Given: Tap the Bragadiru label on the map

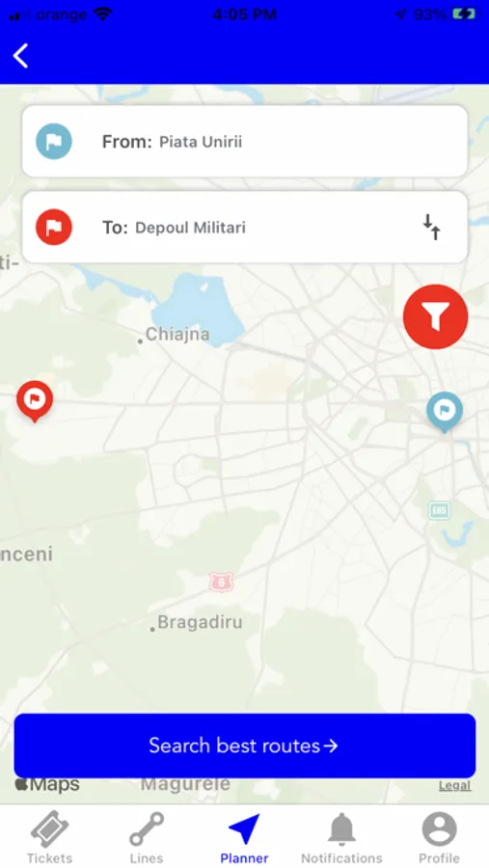Looking at the screenshot, I should click(200, 622).
